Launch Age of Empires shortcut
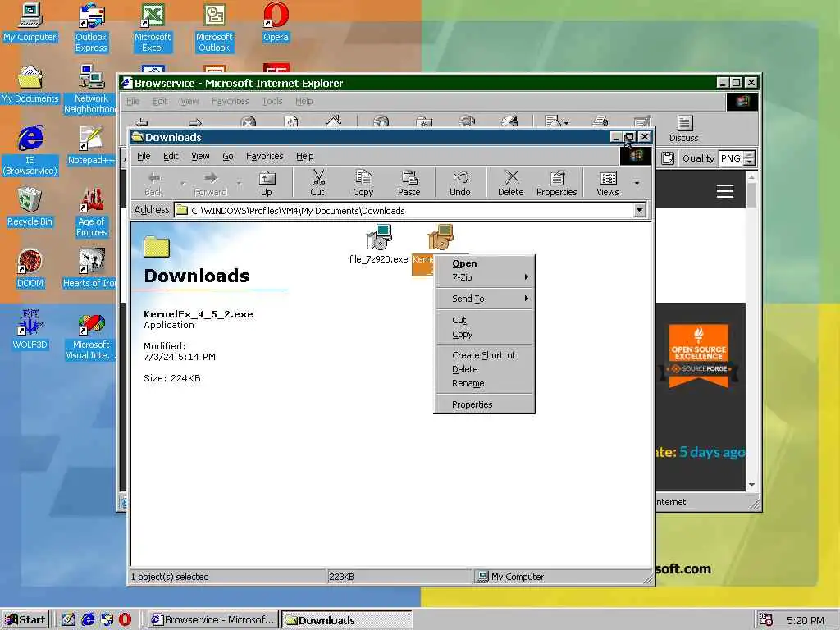 (91, 212)
